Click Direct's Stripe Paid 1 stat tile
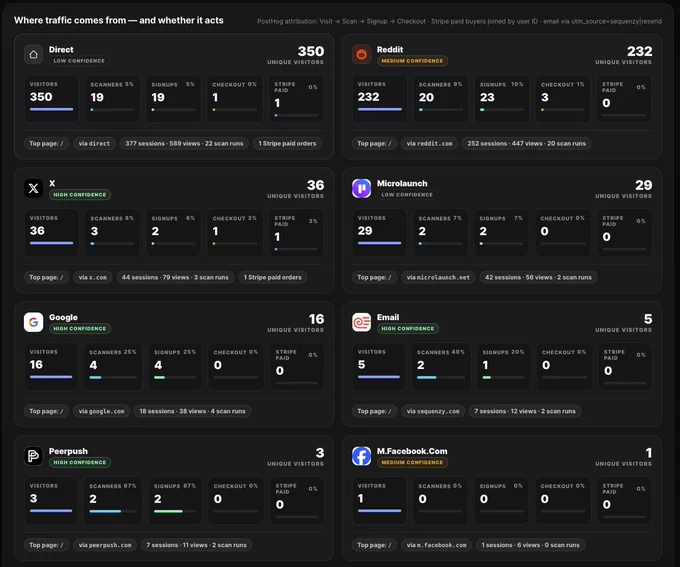The width and height of the screenshot is (680, 567). pos(297,98)
